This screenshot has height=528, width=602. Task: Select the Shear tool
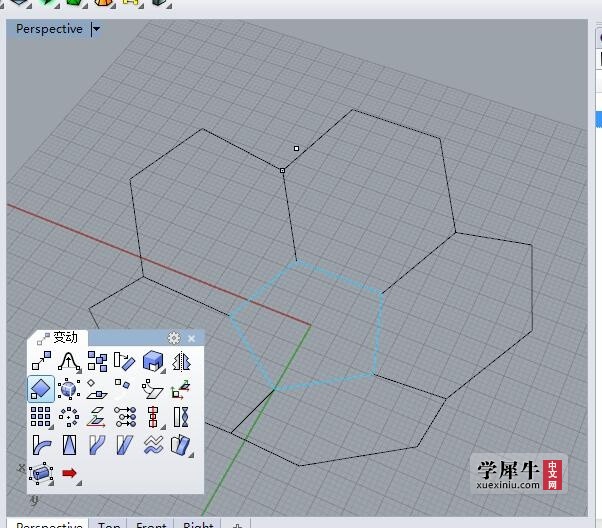(125, 445)
